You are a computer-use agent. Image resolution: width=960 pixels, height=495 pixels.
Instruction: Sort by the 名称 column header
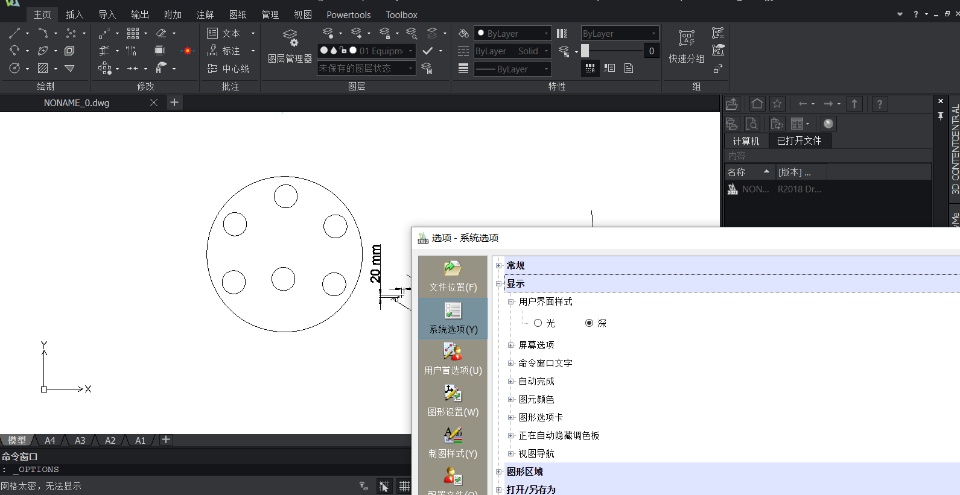tap(749, 172)
